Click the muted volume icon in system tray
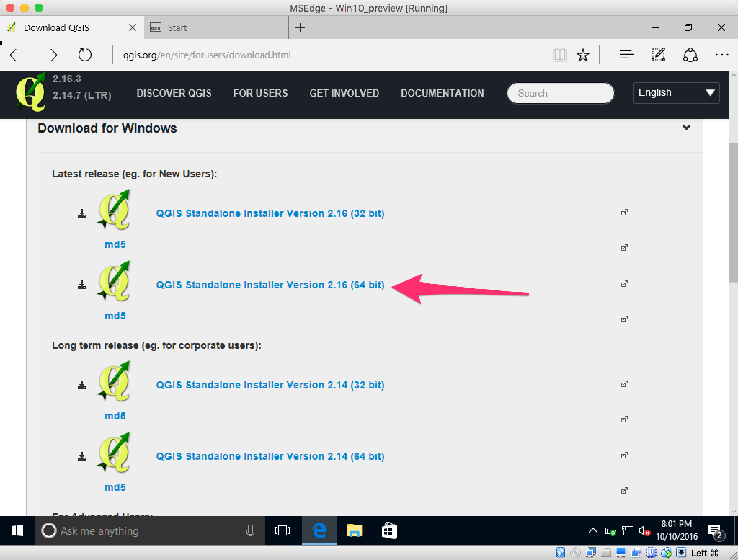 tap(645, 531)
